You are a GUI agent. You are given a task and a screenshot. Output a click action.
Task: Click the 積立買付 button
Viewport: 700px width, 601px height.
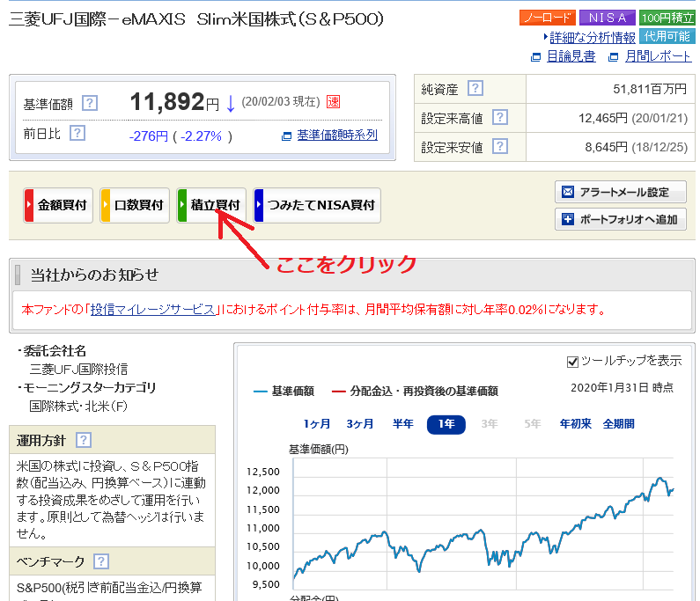pyautogui.click(x=211, y=205)
